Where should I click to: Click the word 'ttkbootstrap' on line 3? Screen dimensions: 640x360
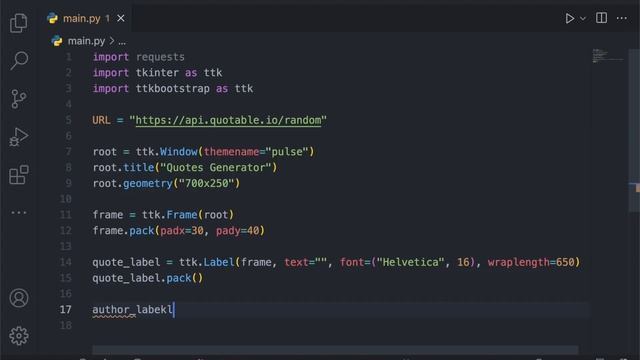tap(173, 88)
